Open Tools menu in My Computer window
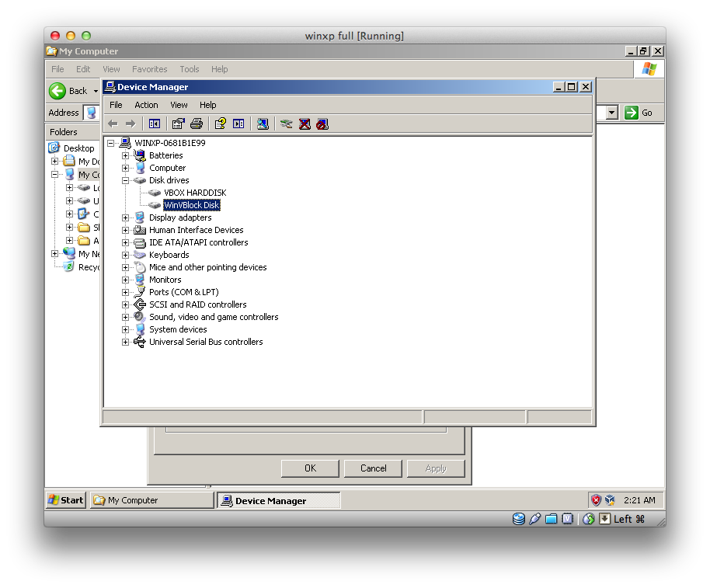The image size is (710, 588). coord(190,69)
